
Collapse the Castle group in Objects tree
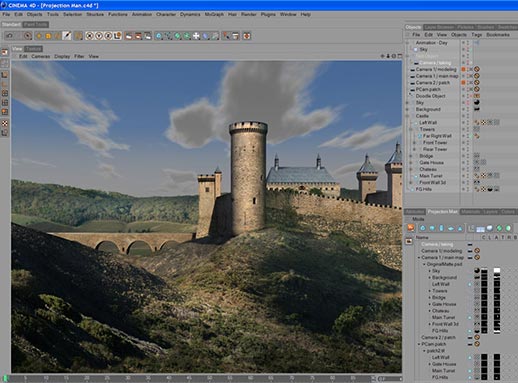click(x=408, y=116)
